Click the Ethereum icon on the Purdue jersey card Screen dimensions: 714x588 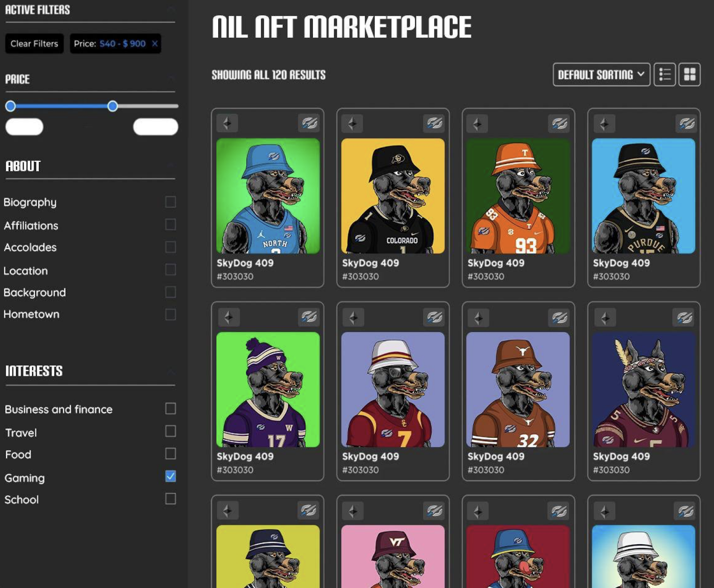(x=604, y=123)
